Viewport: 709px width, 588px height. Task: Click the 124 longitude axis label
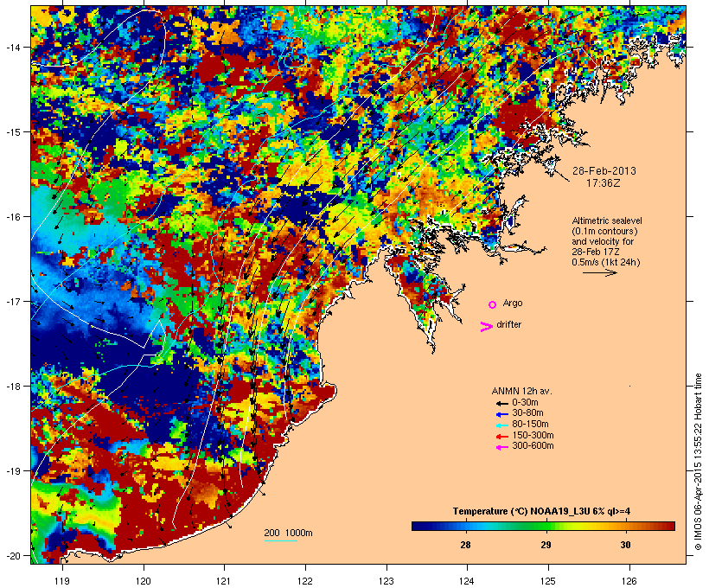click(x=467, y=581)
